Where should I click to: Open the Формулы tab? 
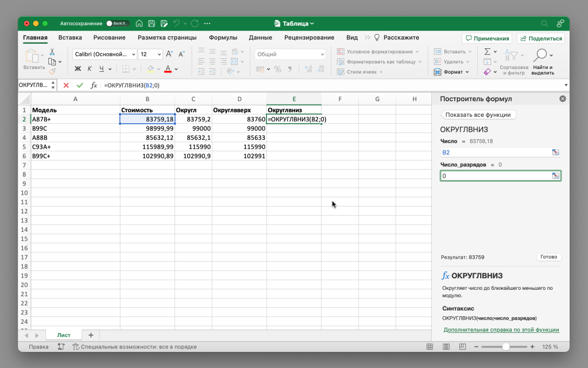[x=223, y=37]
